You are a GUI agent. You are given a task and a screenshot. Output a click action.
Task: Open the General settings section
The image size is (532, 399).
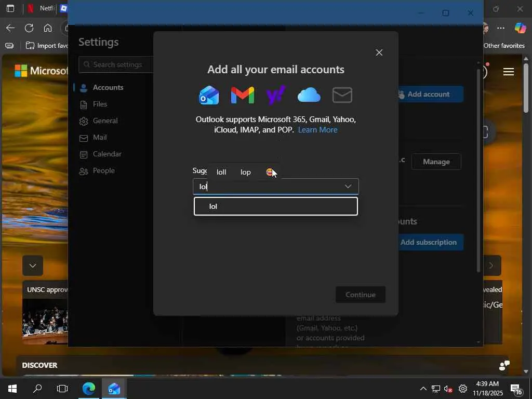[105, 121]
